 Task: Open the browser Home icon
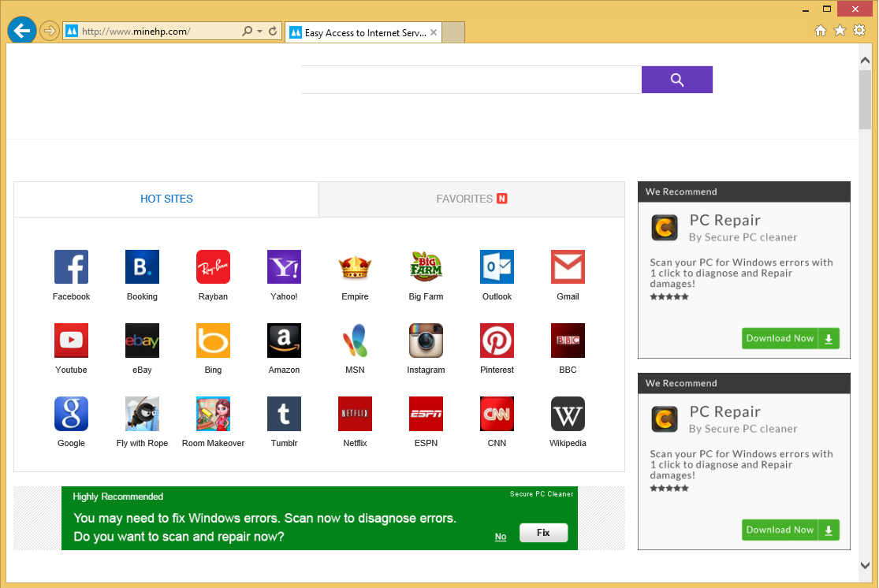coord(820,30)
